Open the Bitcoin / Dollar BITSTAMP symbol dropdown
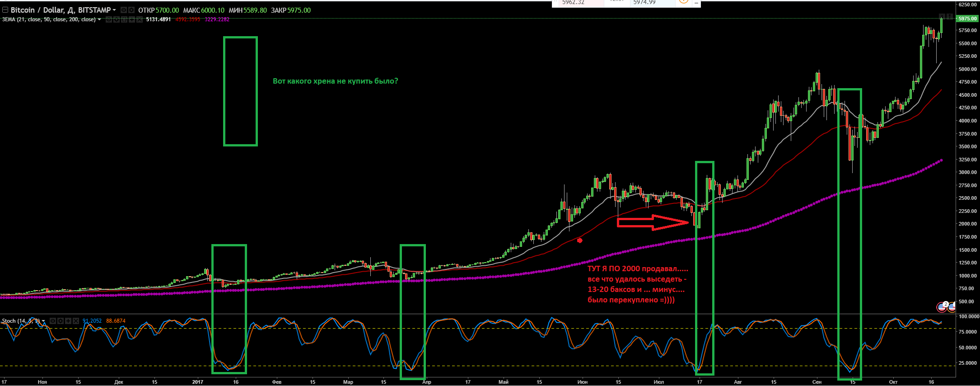 pyautogui.click(x=114, y=10)
